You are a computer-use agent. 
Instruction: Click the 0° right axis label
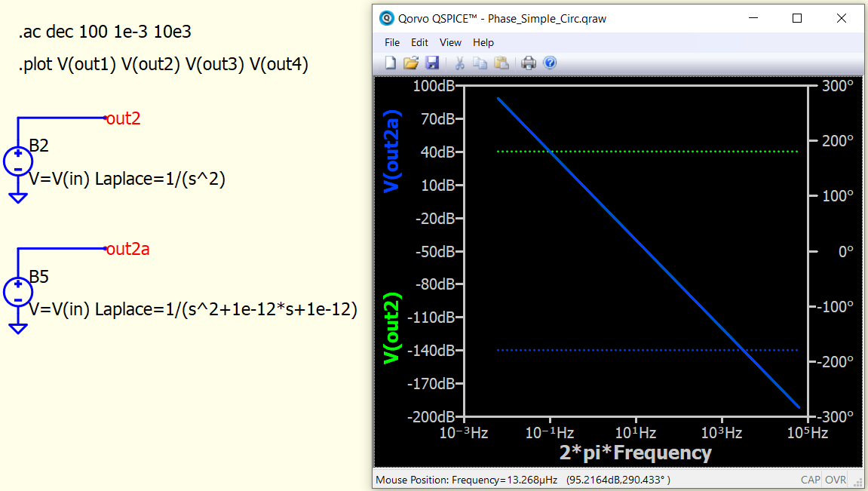[x=845, y=252]
